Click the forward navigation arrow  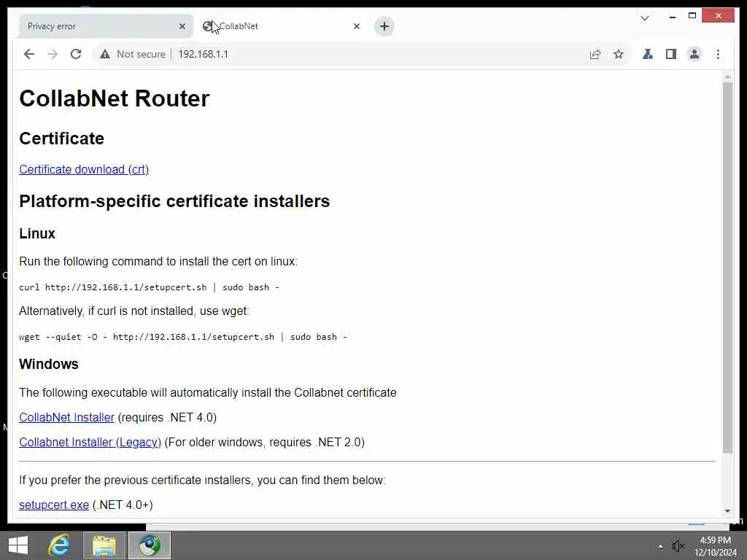pyautogui.click(x=53, y=54)
